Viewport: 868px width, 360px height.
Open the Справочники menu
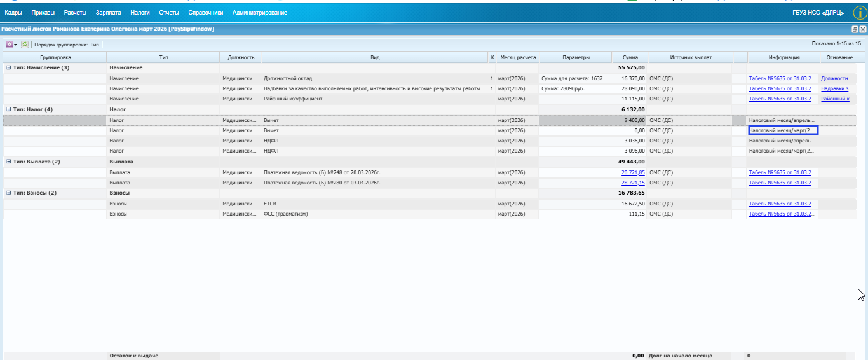tap(206, 13)
